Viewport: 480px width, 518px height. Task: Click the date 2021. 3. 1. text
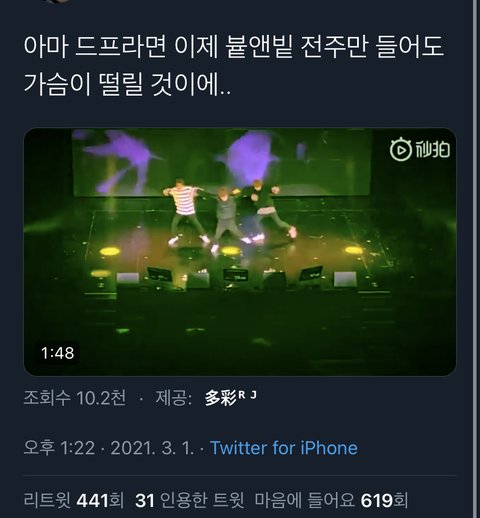pyautogui.click(x=152, y=448)
